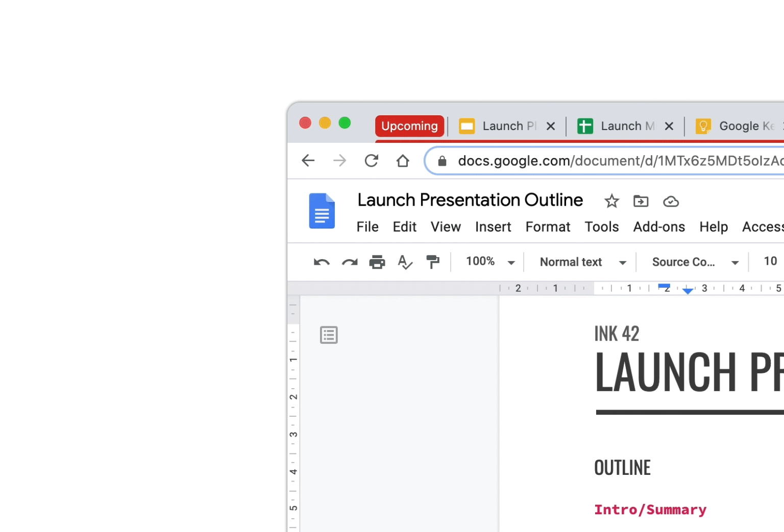Click the browser back arrow

(x=308, y=161)
